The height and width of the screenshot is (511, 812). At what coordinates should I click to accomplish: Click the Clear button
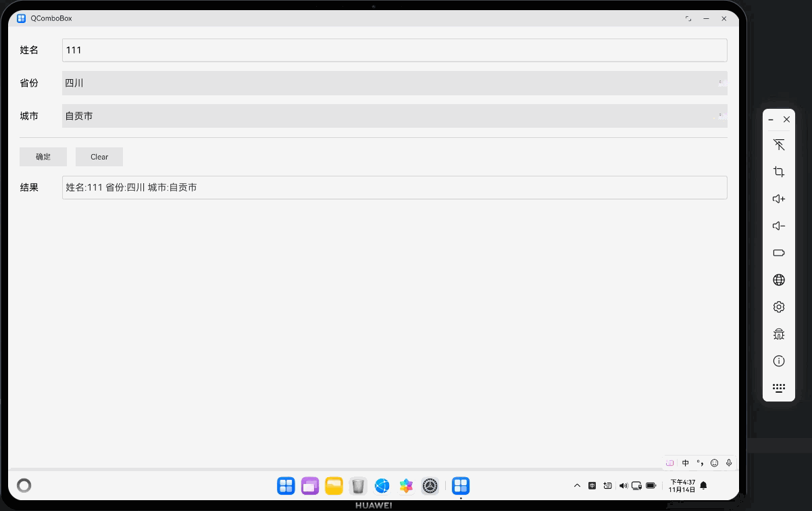(99, 157)
